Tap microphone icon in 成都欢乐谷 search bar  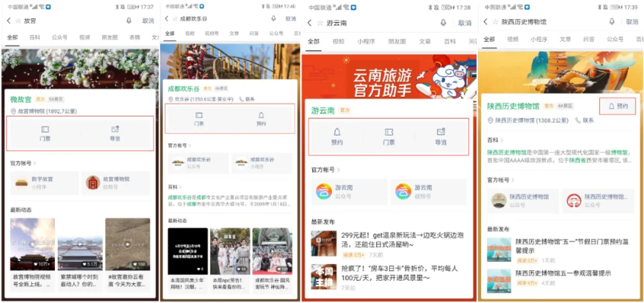pos(273,18)
